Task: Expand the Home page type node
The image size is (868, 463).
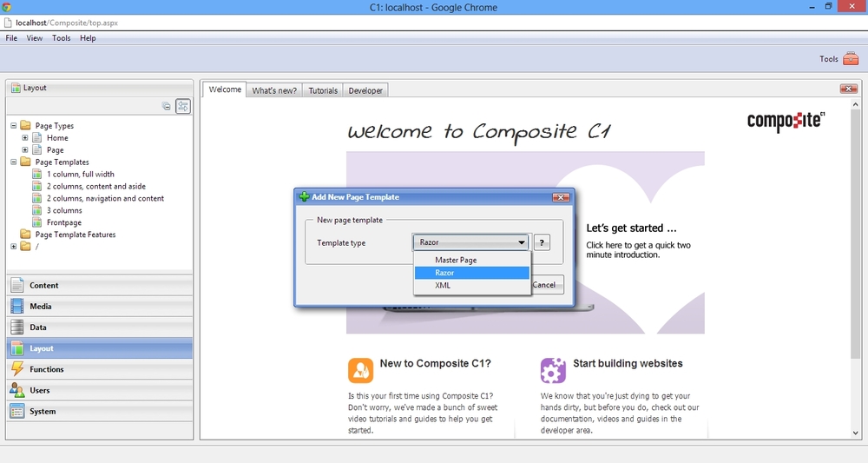Action: click(25, 138)
